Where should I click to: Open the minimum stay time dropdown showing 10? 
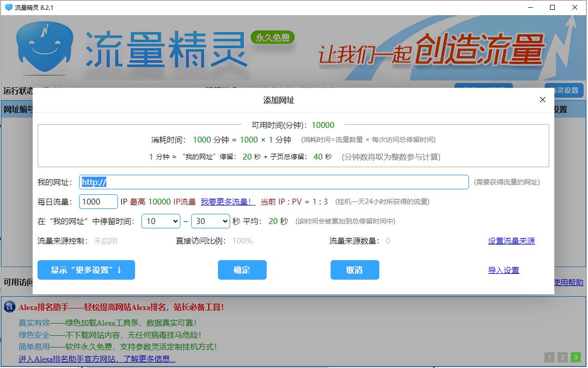click(161, 221)
